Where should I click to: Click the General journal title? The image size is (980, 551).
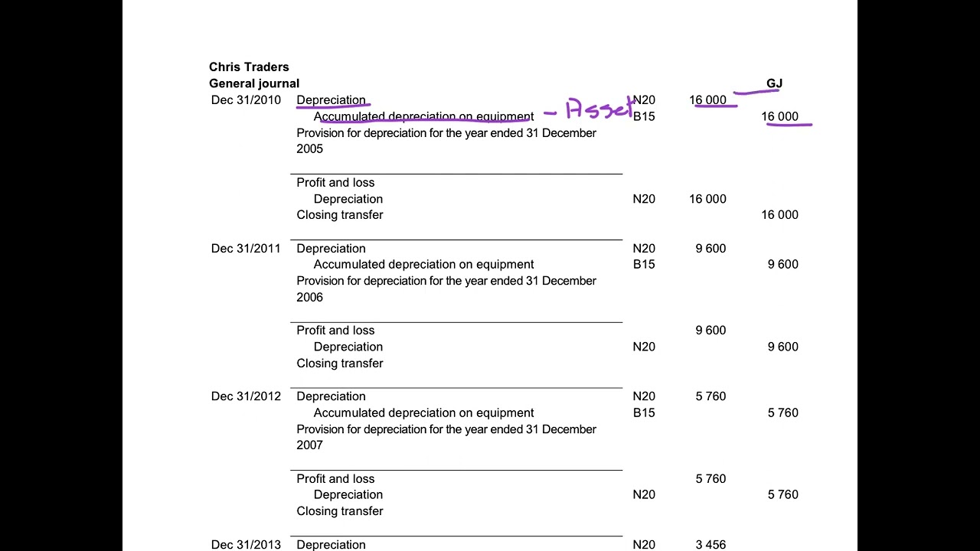[x=254, y=83]
